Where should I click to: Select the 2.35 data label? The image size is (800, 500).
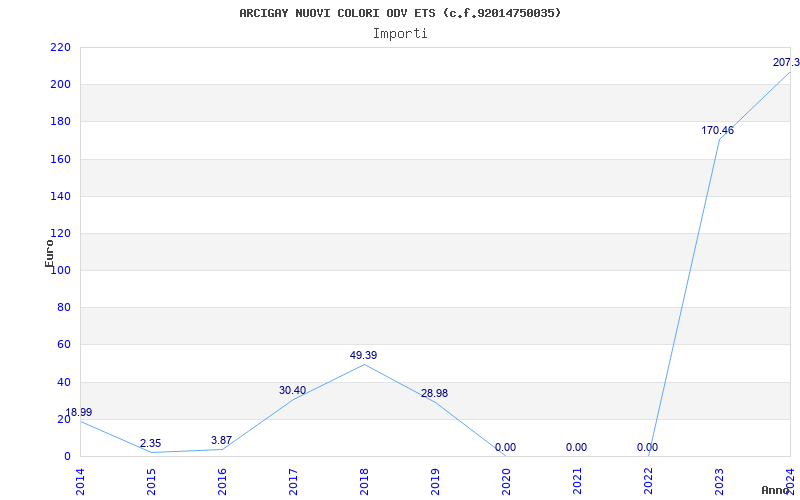click(151, 443)
